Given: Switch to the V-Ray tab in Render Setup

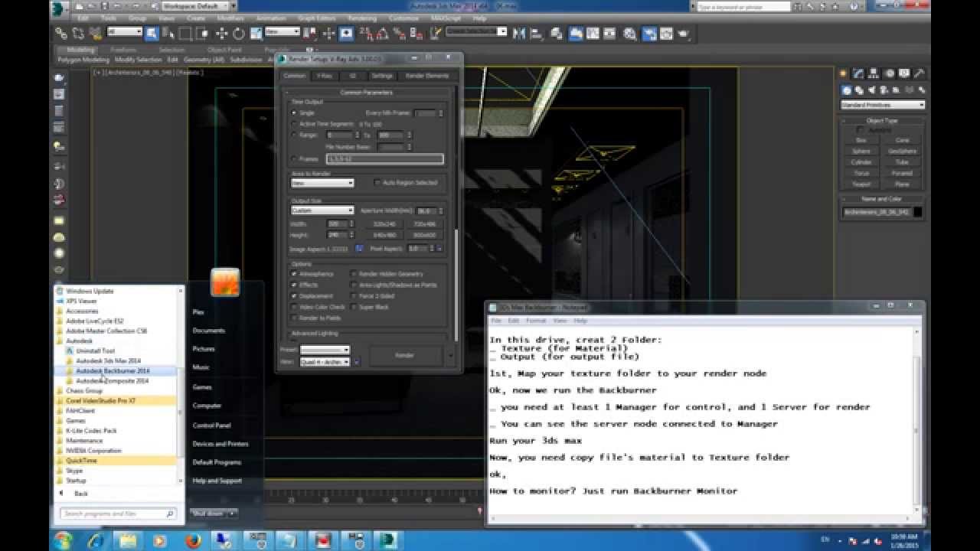Looking at the screenshot, I should click(x=325, y=76).
